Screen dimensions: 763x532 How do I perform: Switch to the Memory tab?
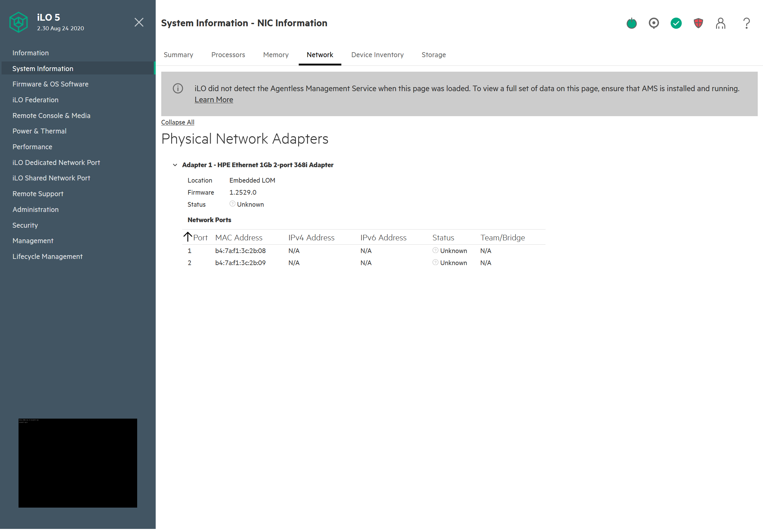[276, 55]
